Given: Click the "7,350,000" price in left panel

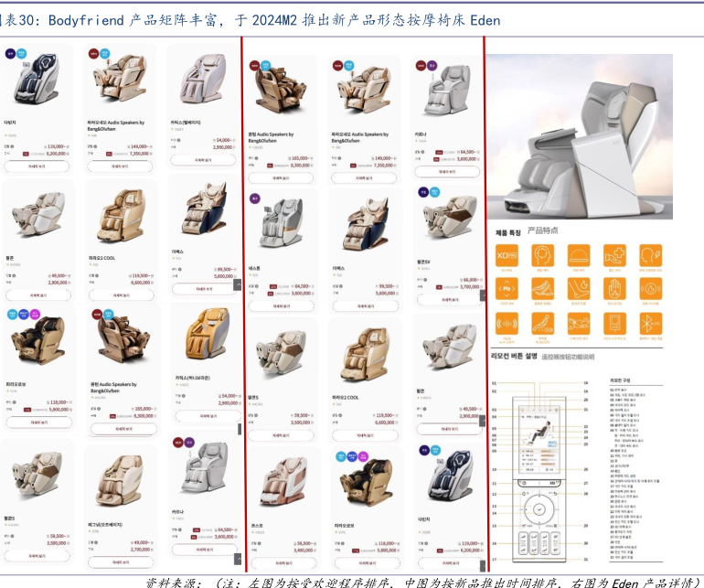Looking at the screenshot, I should (139, 154).
